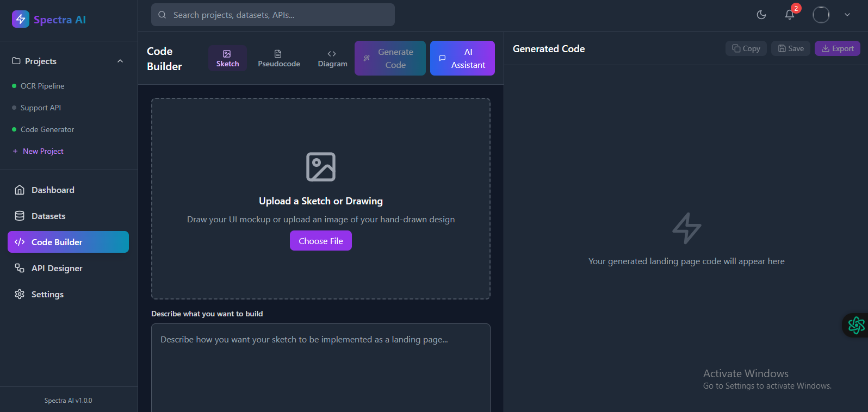Click the Generate Code button
This screenshot has width=868, height=412.
point(390,58)
